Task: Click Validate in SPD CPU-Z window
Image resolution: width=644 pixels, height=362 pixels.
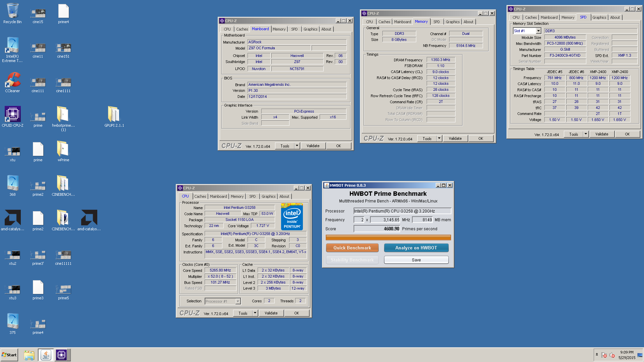Action: click(601, 134)
